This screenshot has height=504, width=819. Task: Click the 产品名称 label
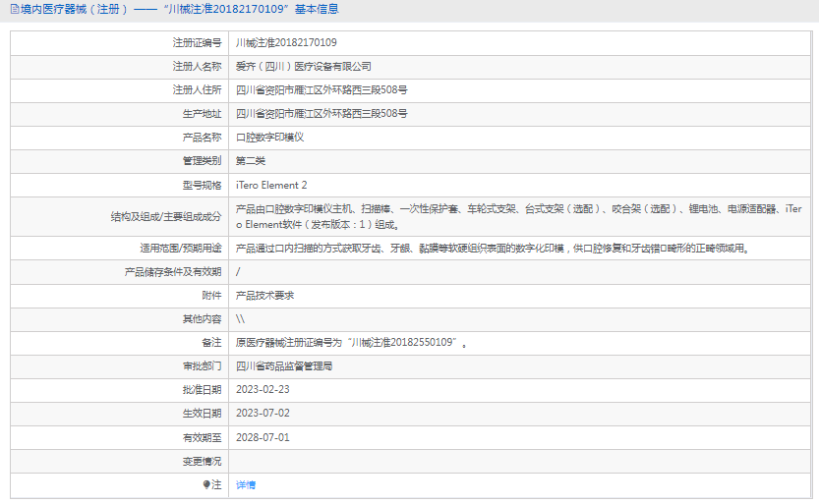click(x=202, y=138)
